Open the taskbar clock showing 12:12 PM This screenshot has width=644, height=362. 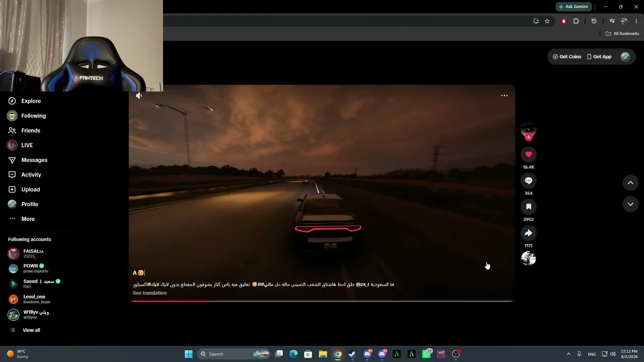point(629,354)
